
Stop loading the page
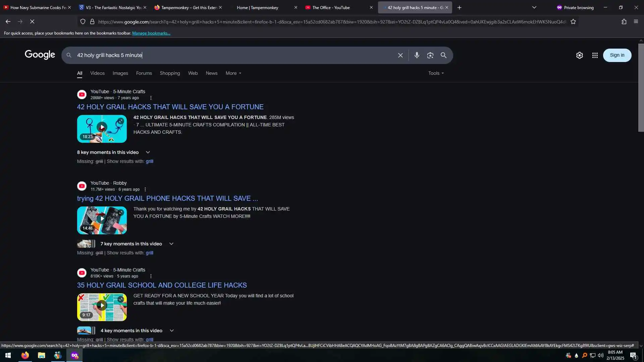(32, 22)
